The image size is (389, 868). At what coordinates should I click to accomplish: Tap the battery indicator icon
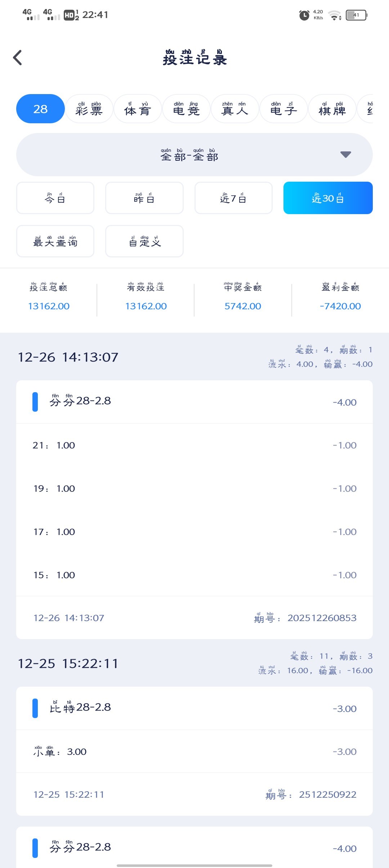click(x=356, y=15)
